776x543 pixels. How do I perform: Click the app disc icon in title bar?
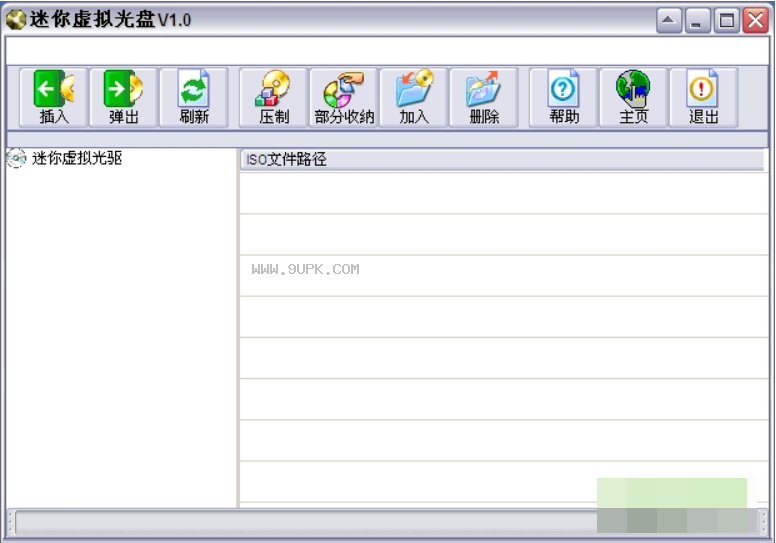coord(16,20)
